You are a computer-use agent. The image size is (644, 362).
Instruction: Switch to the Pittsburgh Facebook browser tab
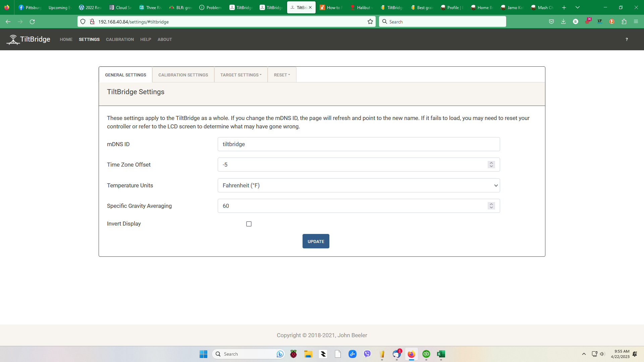pos(30,7)
